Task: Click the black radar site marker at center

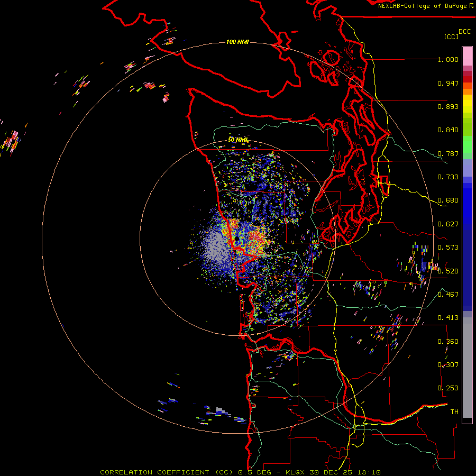Action: [236, 239]
